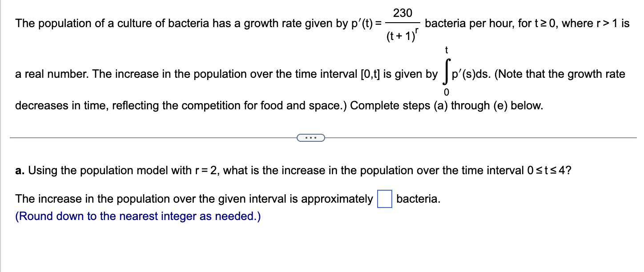Click the bold part (a) label
This screenshot has height=272, width=644.
pyautogui.click(x=19, y=170)
